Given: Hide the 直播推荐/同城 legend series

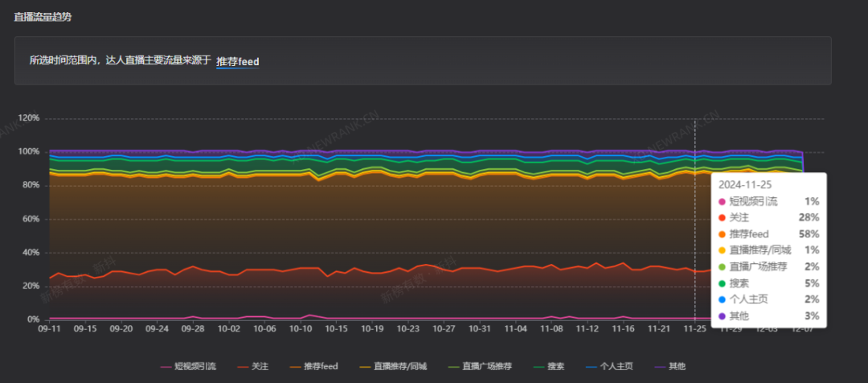Looking at the screenshot, I should (393, 366).
